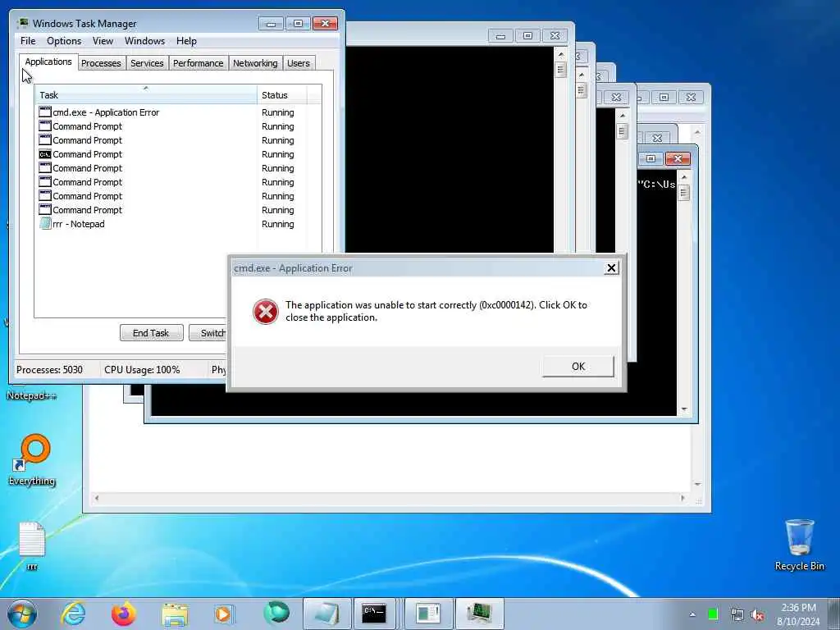Open the taskbar clock showing 2:36 PM
Viewport: 840px width, 630px height.
coord(798,614)
